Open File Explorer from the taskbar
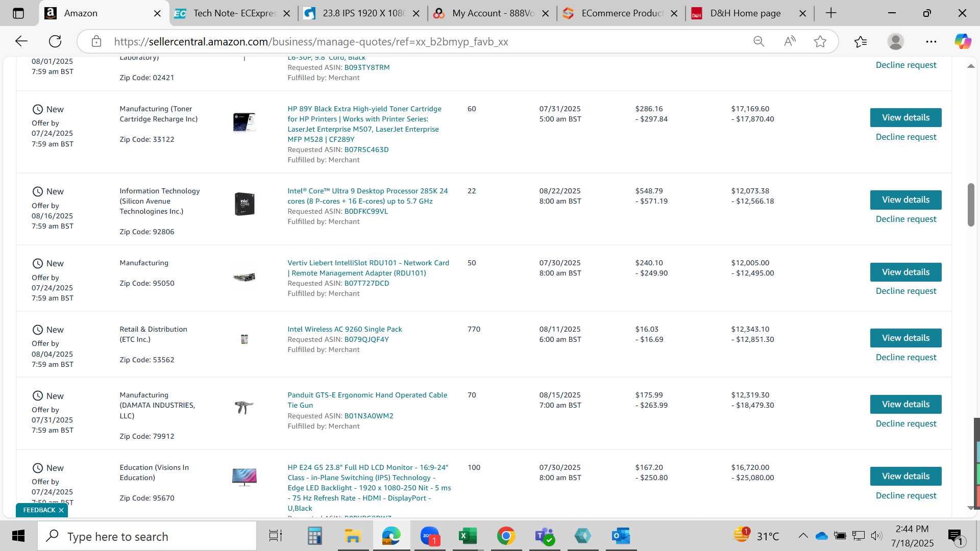Viewport: 980px width, 551px height. (x=353, y=536)
